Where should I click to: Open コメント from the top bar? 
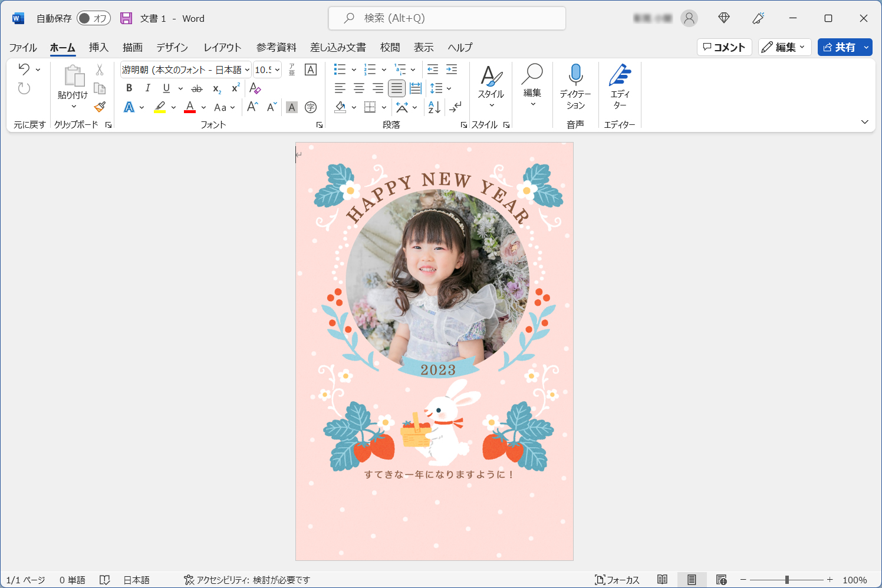[x=724, y=47]
